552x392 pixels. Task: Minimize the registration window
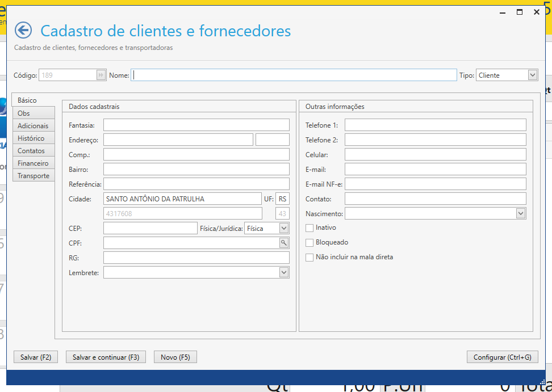pos(501,12)
